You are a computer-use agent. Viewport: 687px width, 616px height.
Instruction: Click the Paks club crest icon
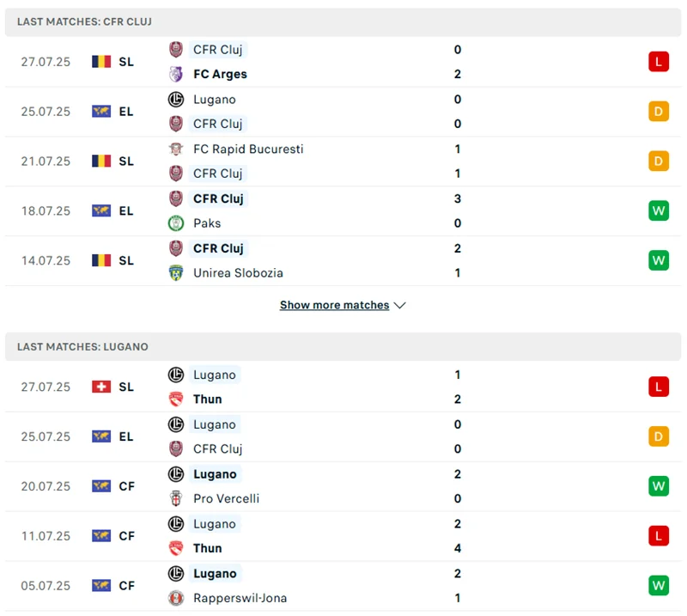176,223
